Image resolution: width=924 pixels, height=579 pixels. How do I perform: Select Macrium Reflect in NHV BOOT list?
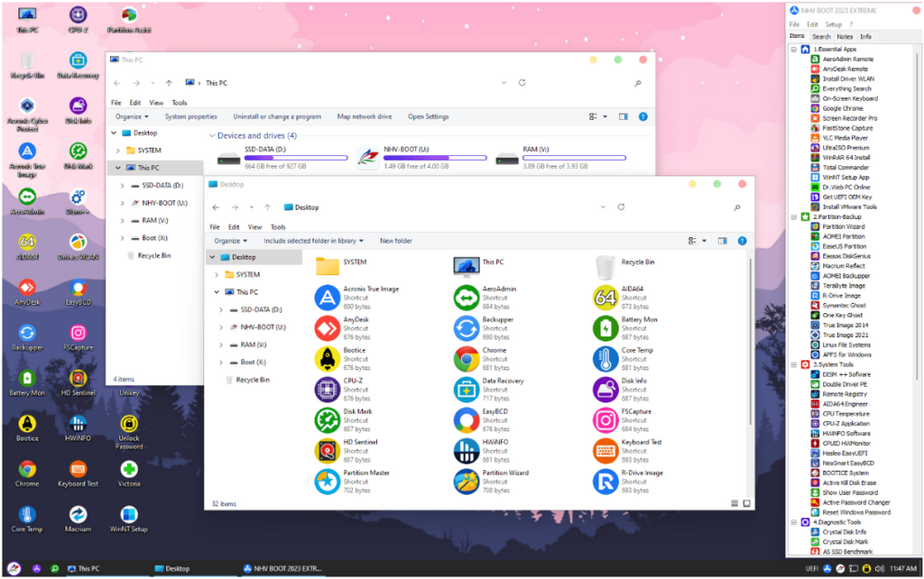(x=844, y=266)
